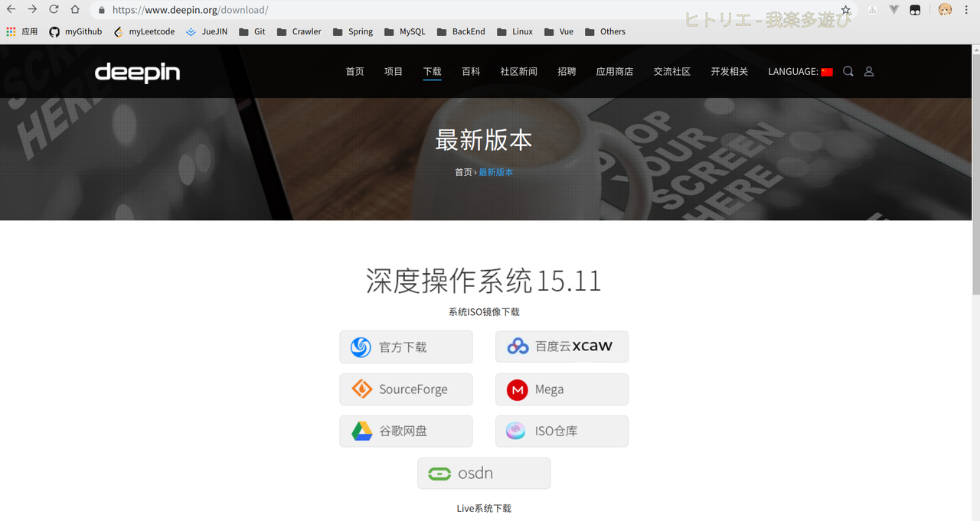Focus the browser address bar URL
Viewport: 980px width, 521px height.
[190, 11]
